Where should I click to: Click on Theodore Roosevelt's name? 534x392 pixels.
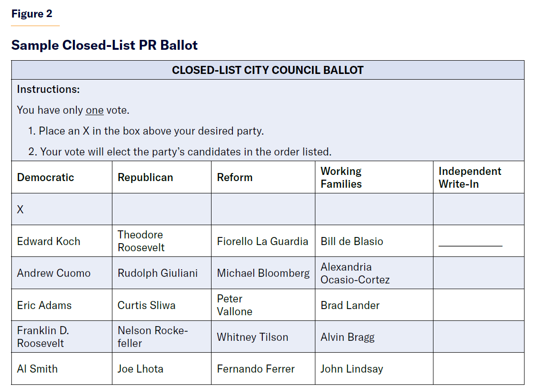pyautogui.click(x=141, y=241)
